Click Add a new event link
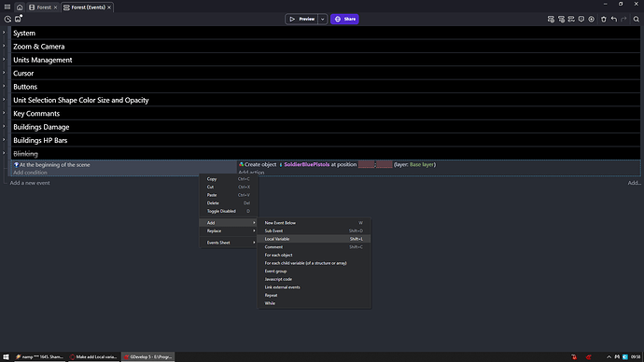The image size is (644, 362). click(x=30, y=183)
